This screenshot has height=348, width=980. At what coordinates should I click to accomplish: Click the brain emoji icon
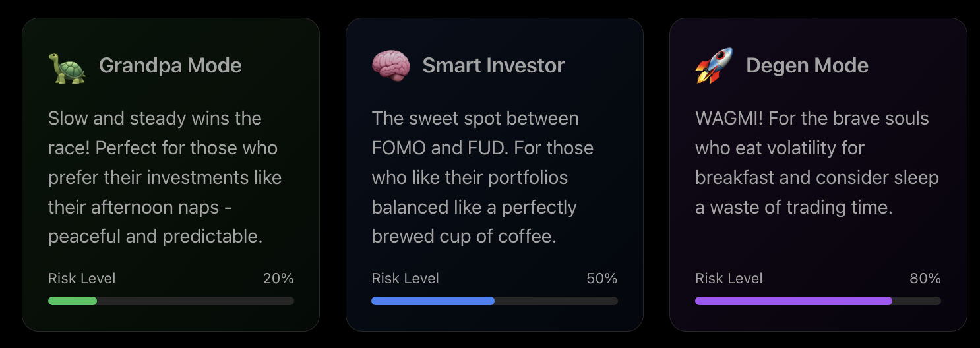click(x=390, y=66)
